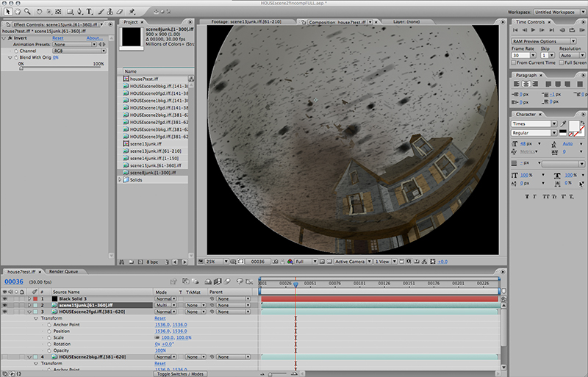
Task: Open search in Project panel footer
Action: (122, 262)
